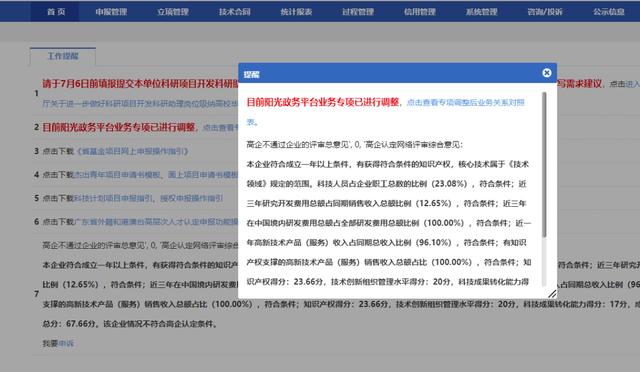The height and width of the screenshot is (372, 640).
Task: Close the 提醒 dialog with X icon
Action: pyautogui.click(x=547, y=73)
